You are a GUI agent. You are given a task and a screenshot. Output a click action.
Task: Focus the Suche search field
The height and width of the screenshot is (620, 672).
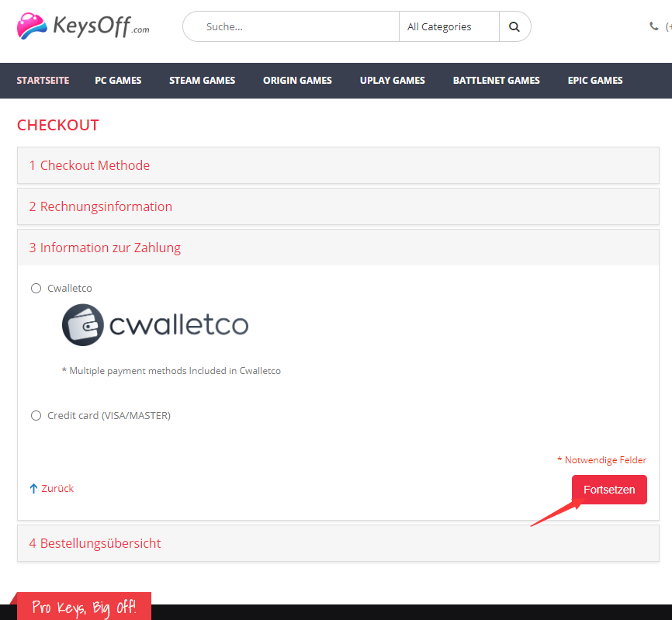click(x=292, y=26)
